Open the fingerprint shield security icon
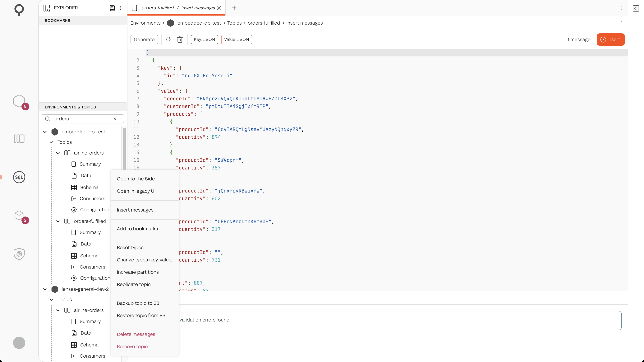644x362 pixels. (19, 254)
